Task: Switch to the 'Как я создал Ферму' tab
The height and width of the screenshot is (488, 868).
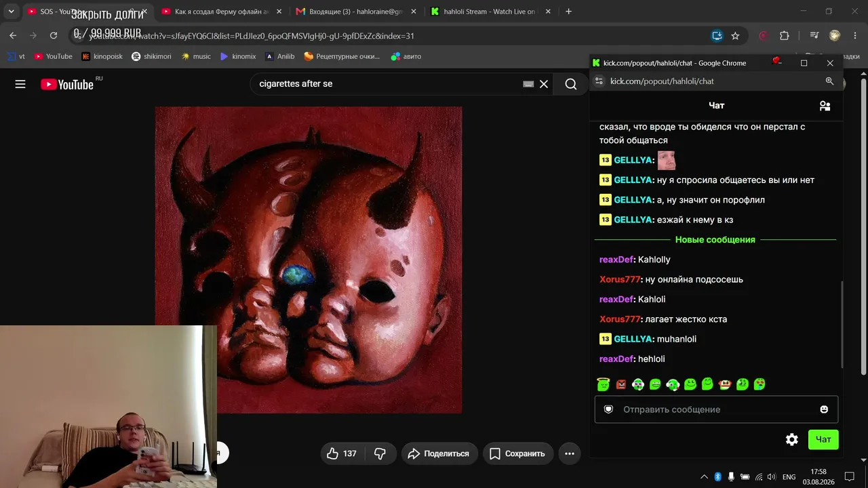Action: click(x=220, y=12)
